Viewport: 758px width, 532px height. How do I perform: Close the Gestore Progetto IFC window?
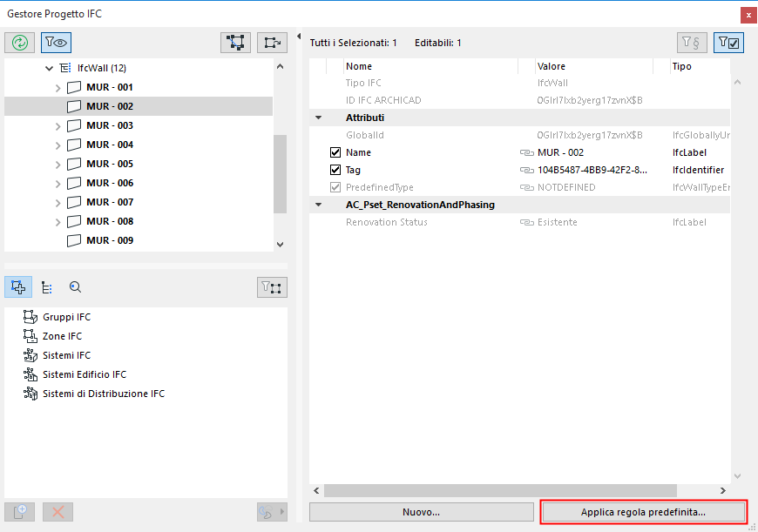point(748,15)
